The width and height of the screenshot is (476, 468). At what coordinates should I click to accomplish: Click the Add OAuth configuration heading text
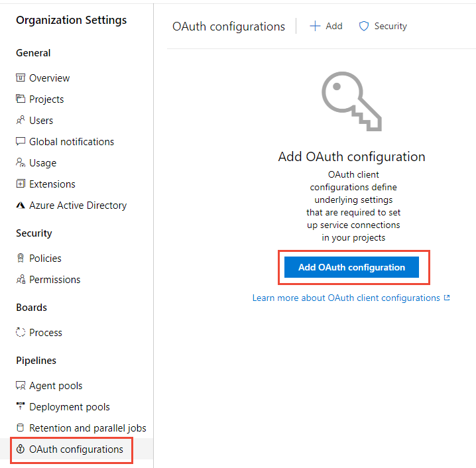pos(351,157)
